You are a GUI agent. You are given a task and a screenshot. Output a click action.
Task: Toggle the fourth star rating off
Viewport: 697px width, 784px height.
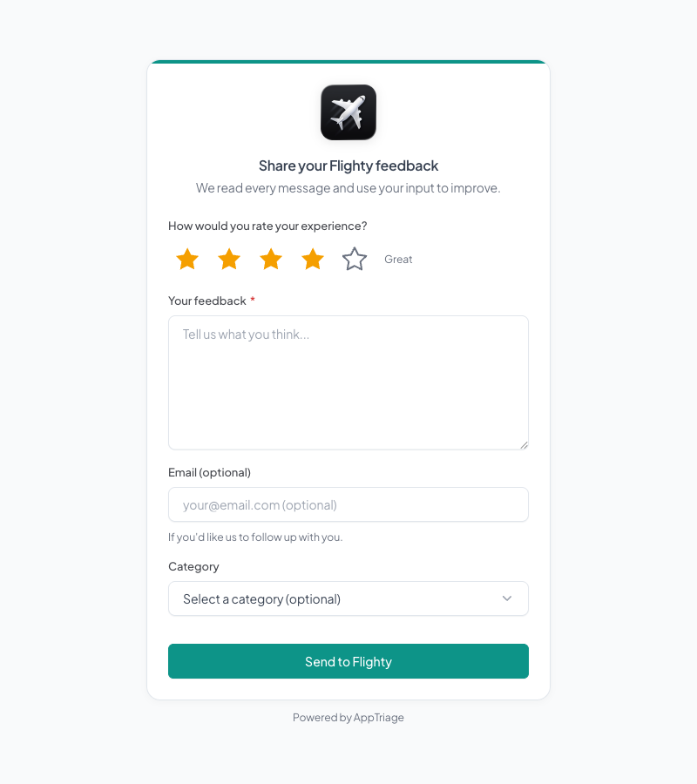coord(312,259)
